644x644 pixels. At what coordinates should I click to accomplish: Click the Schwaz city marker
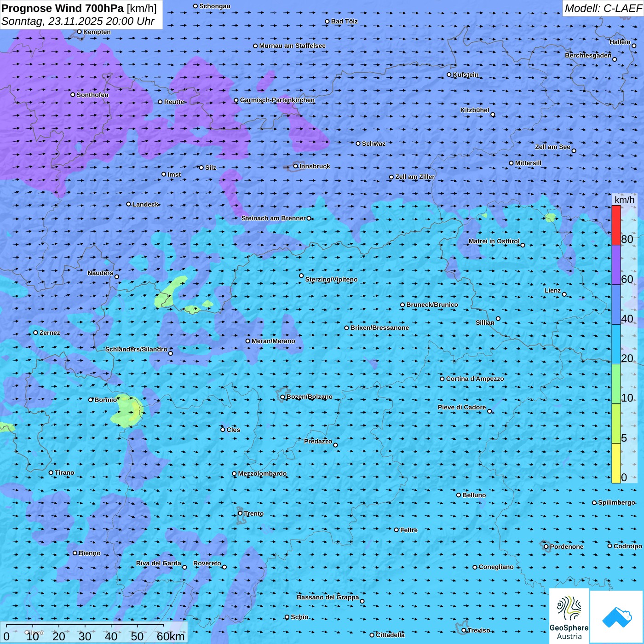click(358, 144)
